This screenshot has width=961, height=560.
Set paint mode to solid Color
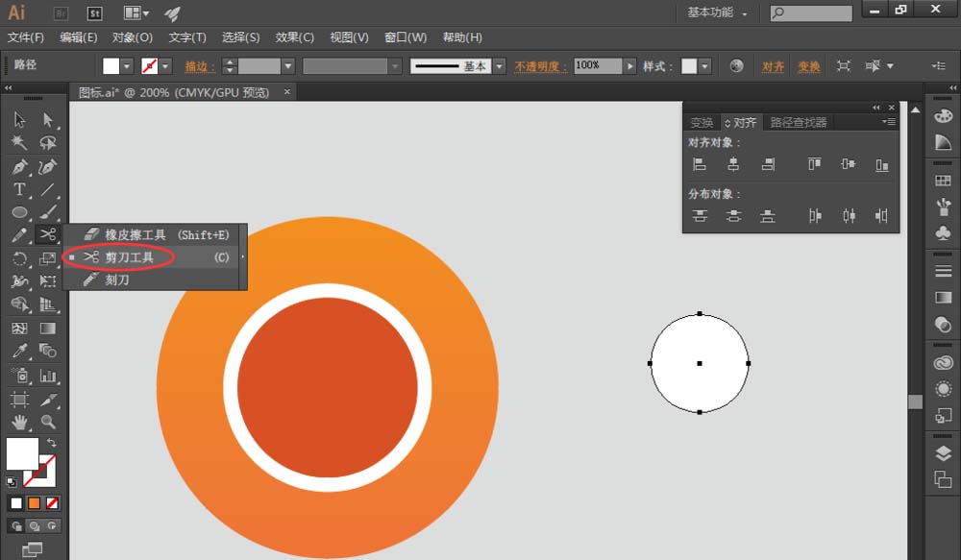(x=16, y=503)
